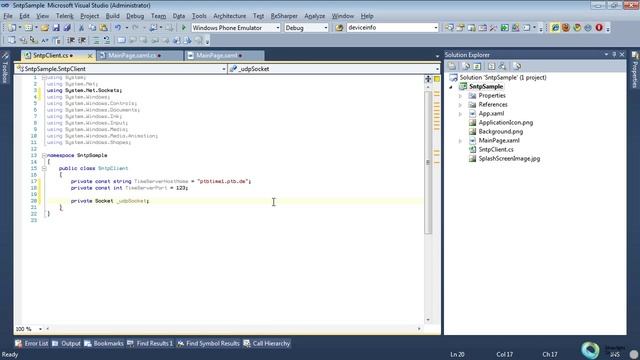
Task: Open the Telerik menu
Action: (x=64, y=16)
